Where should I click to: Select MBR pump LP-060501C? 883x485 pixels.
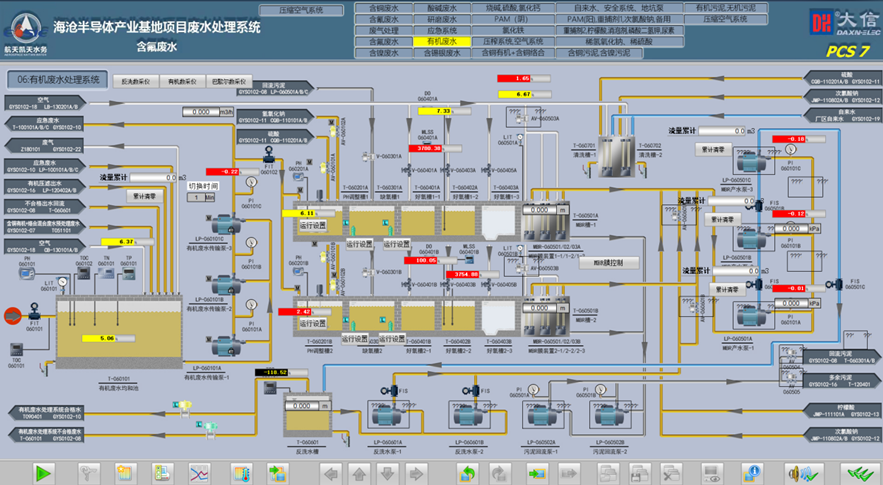751,163
